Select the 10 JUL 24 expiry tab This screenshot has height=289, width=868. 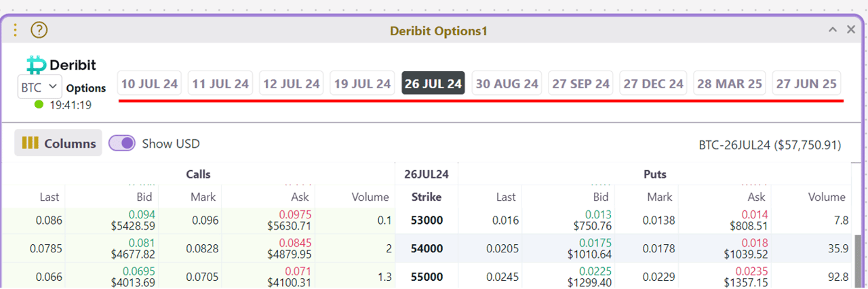150,83
